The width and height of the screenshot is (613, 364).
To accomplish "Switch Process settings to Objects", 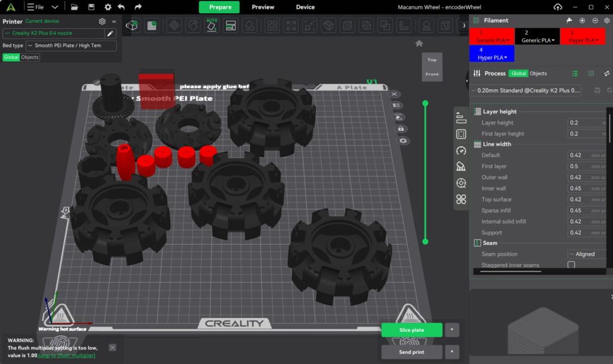I will pyautogui.click(x=538, y=74).
